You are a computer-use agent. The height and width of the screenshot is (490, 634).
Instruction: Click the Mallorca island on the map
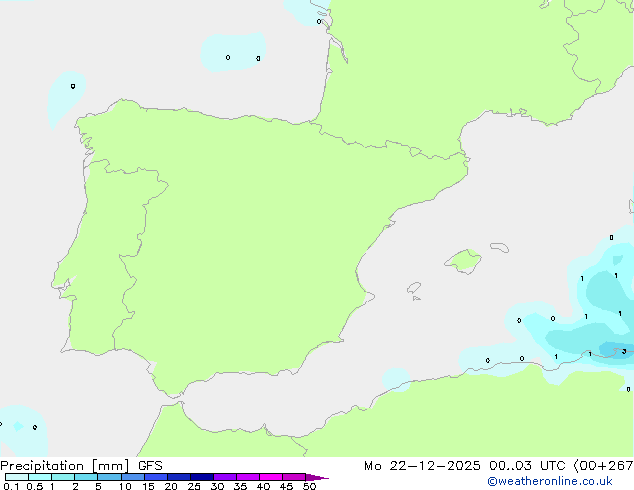pos(462,262)
